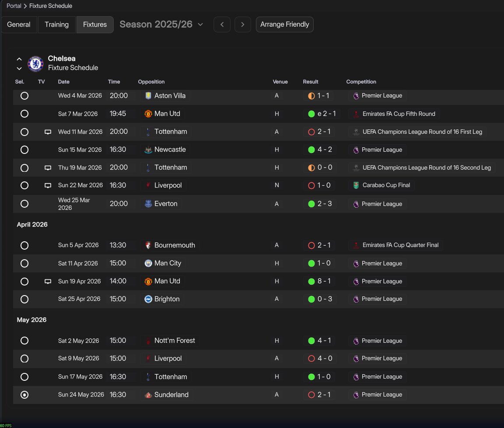Select the Everton fixture radio button
The height and width of the screenshot is (428, 504).
point(24,204)
